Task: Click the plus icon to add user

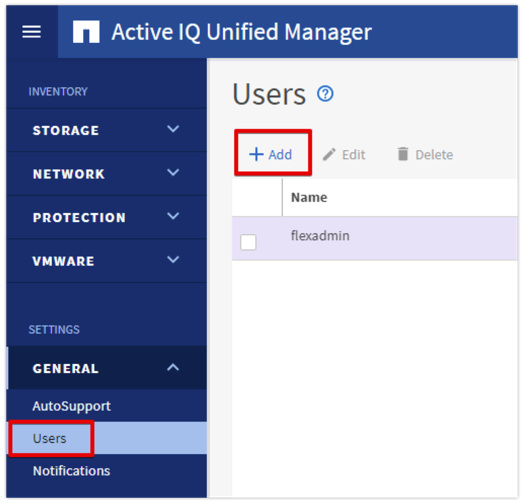Action: pyautogui.click(x=256, y=154)
